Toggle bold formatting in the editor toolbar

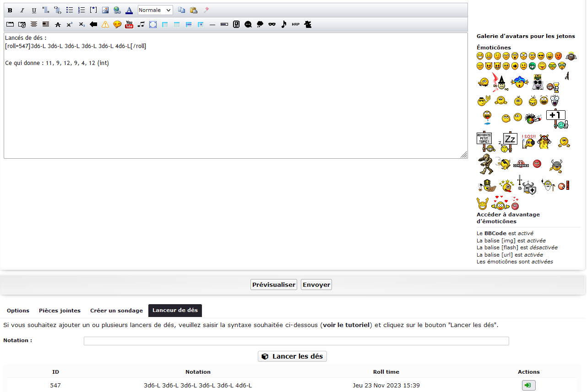coord(10,10)
